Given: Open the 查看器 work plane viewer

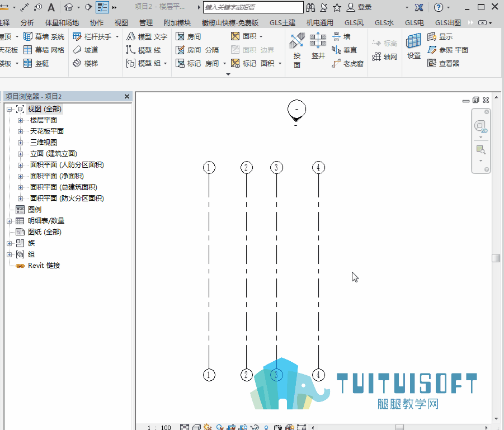Looking at the screenshot, I should 443,63.
